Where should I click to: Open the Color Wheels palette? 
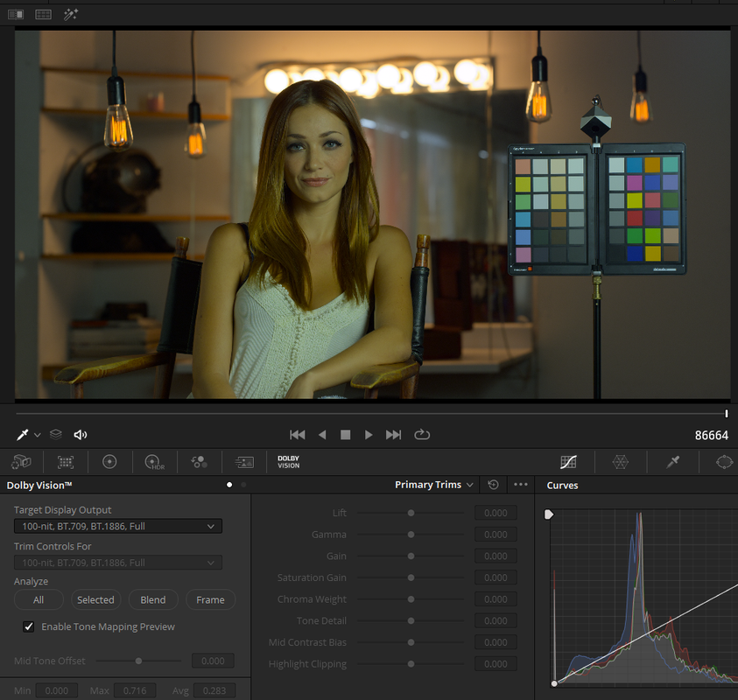pyautogui.click(x=109, y=462)
